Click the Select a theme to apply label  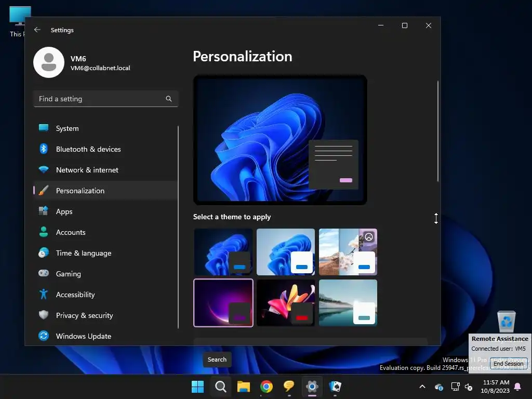point(232,217)
